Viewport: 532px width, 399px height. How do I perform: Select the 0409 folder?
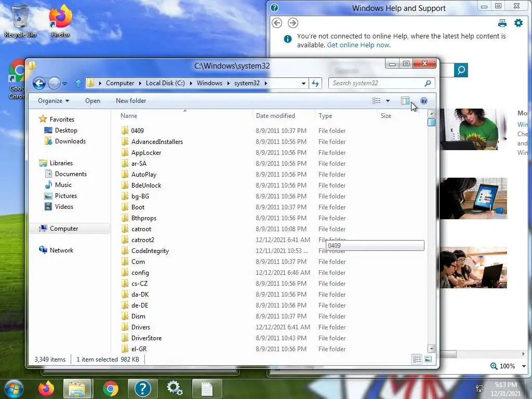click(x=137, y=131)
